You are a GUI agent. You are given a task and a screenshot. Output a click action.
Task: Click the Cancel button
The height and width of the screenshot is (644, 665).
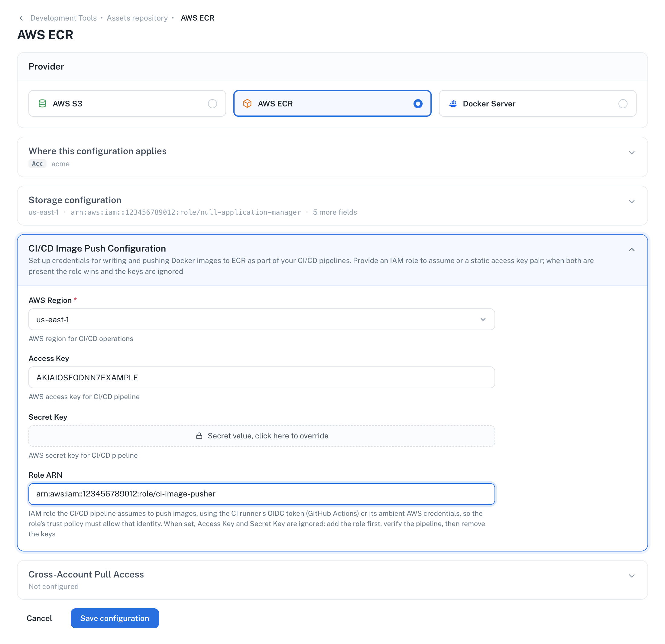coord(39,618)
